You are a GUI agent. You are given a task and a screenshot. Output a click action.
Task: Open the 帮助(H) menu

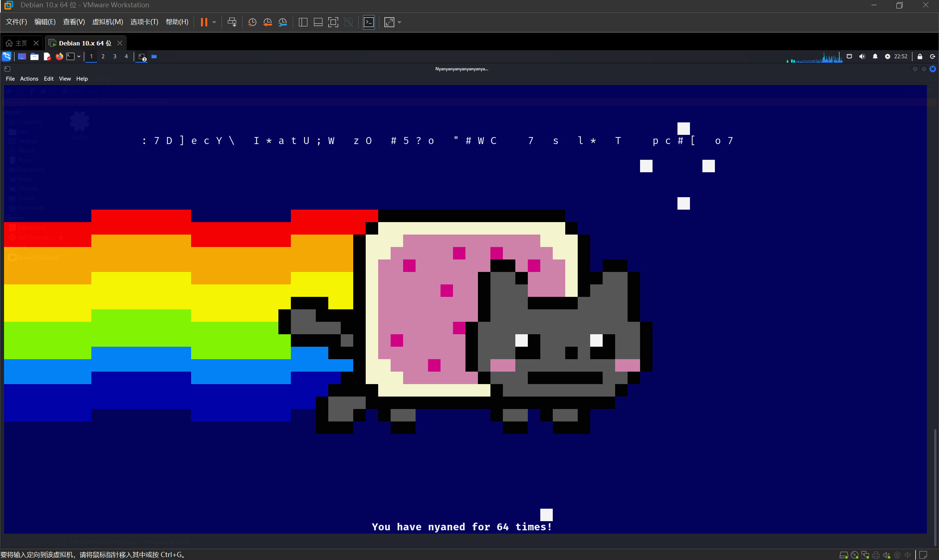coord(177,22)
